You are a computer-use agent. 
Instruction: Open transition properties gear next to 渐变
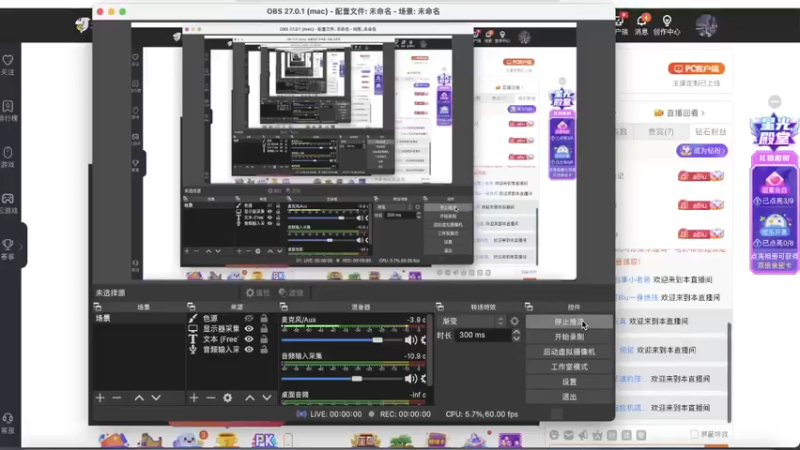point(514,321)
